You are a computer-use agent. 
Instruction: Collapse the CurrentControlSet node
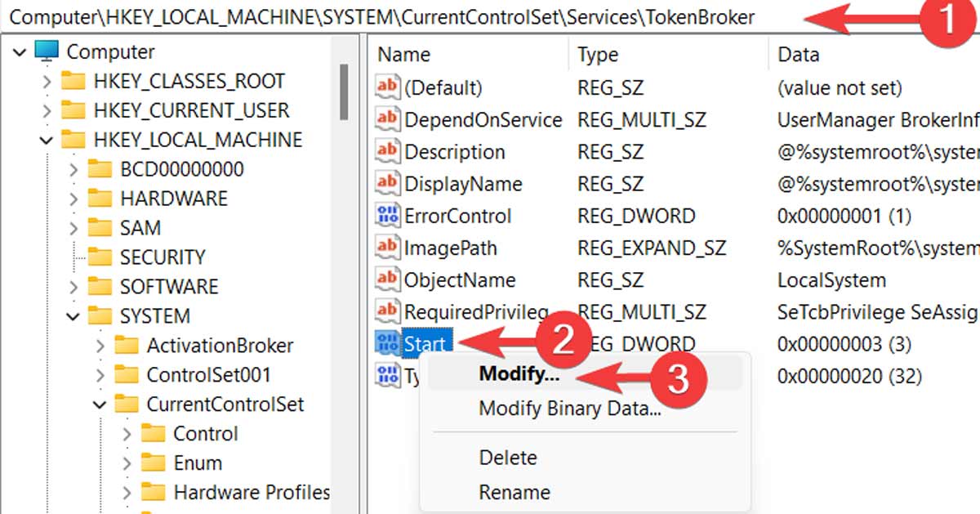(x=99, y=404)
